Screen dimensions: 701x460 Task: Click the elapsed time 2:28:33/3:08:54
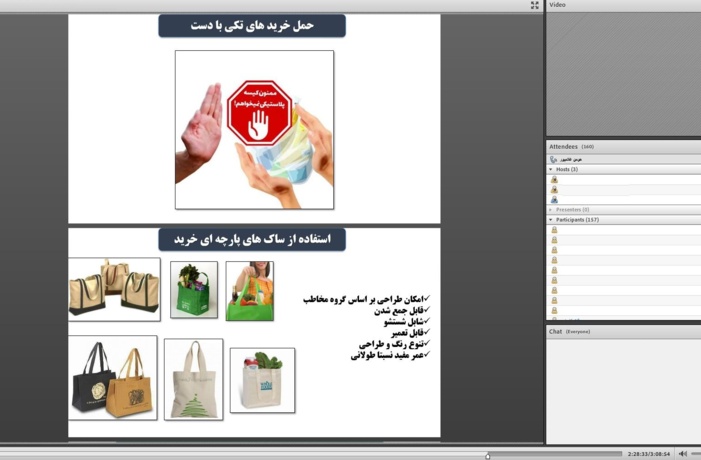tap(649, 454)
